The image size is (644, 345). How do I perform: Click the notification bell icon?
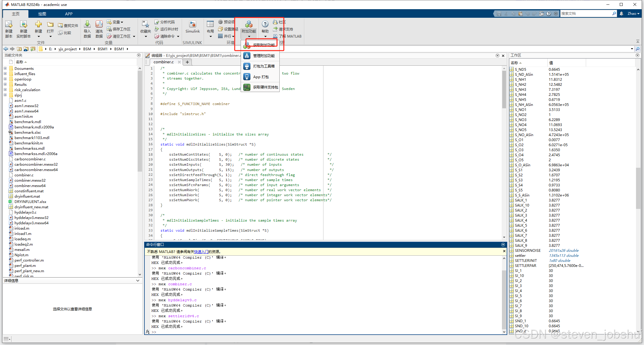622,14
